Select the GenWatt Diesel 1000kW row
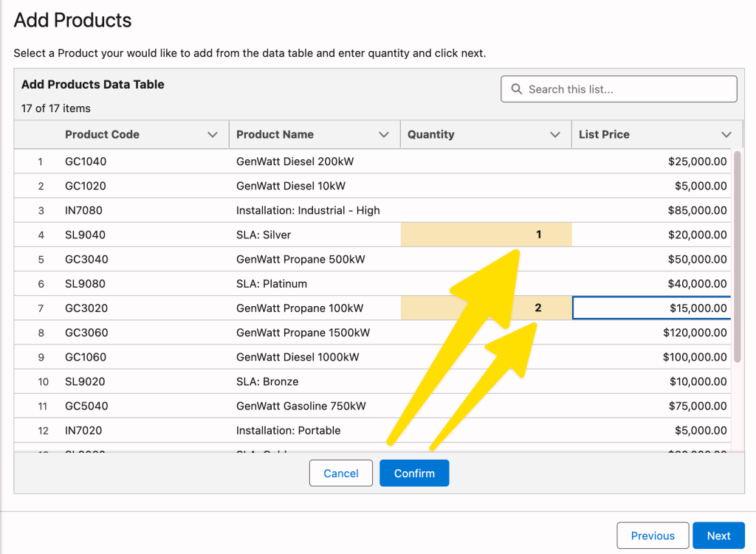Screen dimensions: 756x554 (x=295, y=357)
